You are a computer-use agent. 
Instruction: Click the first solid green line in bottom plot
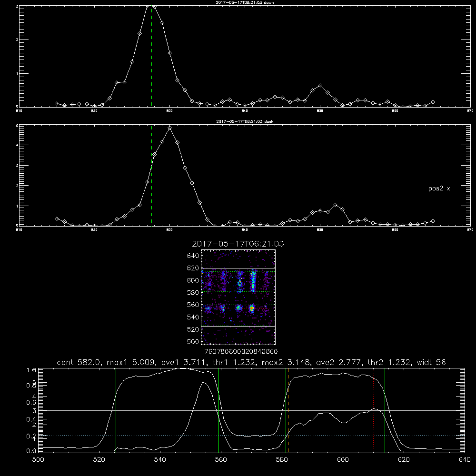click(116, 410)
